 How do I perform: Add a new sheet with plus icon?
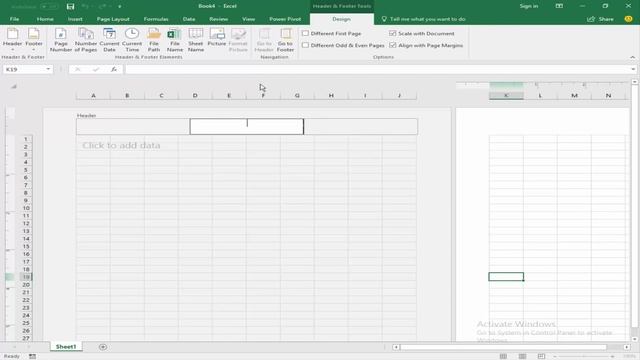point(103,347)
